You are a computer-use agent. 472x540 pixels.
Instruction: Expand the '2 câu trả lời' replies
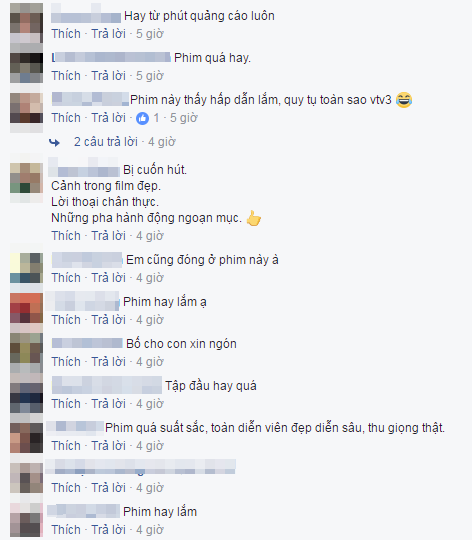106,142
